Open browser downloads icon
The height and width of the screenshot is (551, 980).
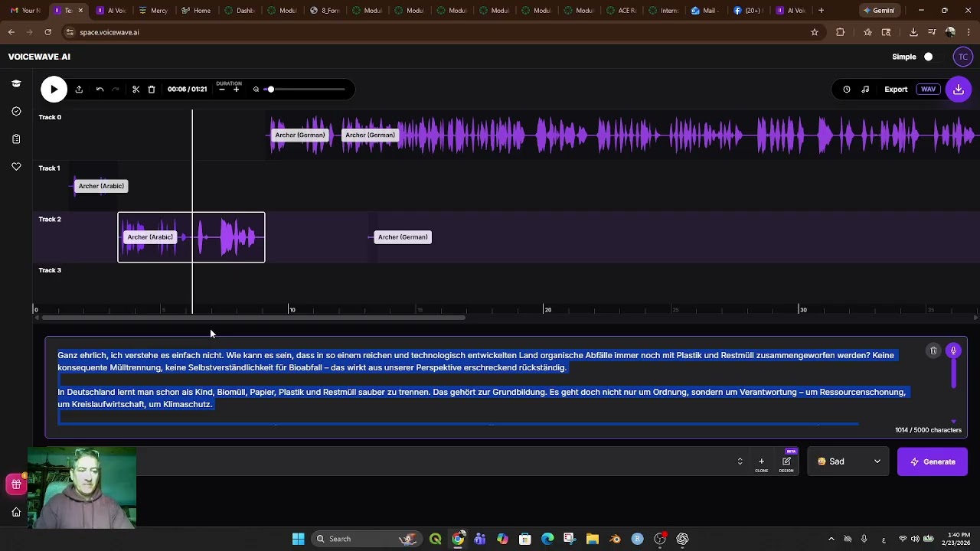(913, 32)
